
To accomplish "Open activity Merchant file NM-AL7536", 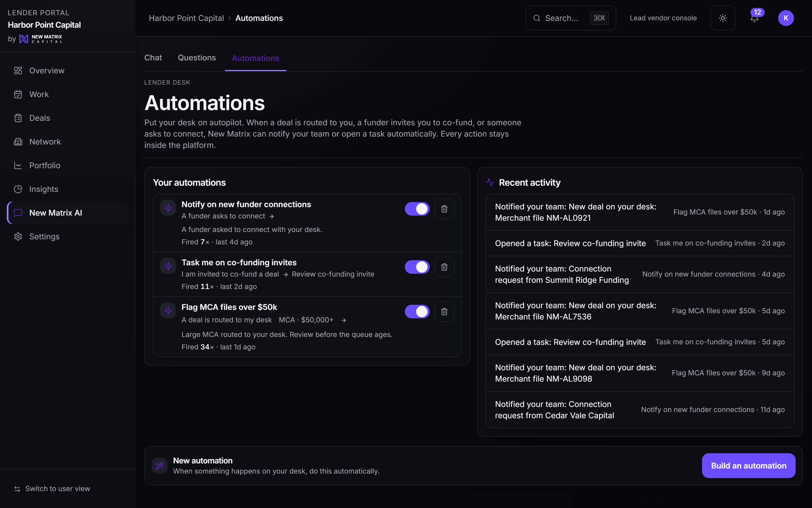I will (640, 311).
